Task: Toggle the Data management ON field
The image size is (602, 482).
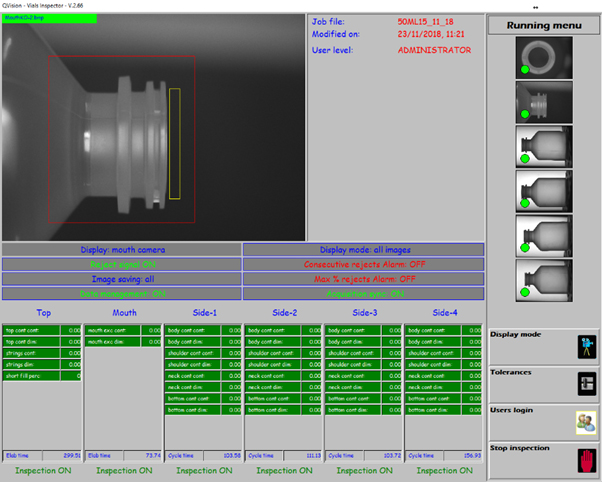Action: (121, 294)
